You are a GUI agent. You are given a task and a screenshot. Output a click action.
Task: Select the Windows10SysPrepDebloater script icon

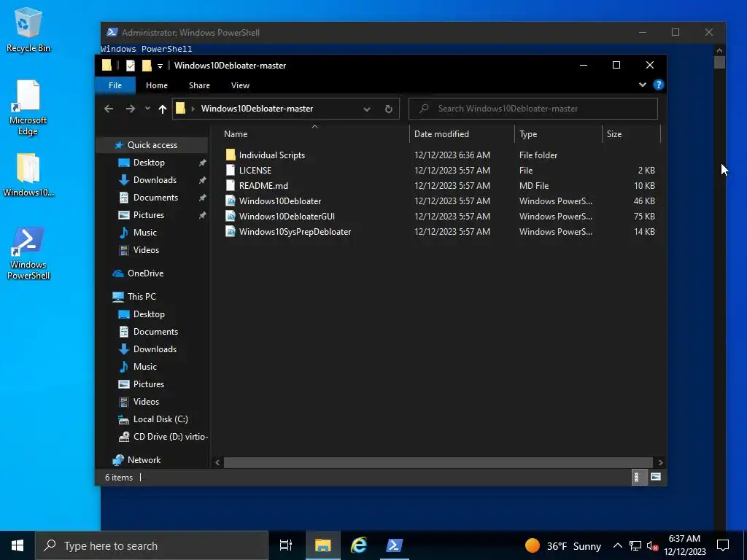pyautogui.click(x=231, y=231)
